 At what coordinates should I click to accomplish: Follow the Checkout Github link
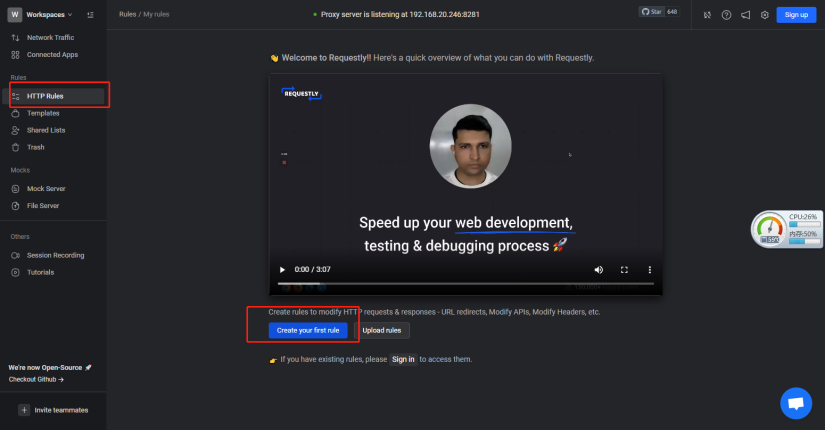tap(36, 379)
